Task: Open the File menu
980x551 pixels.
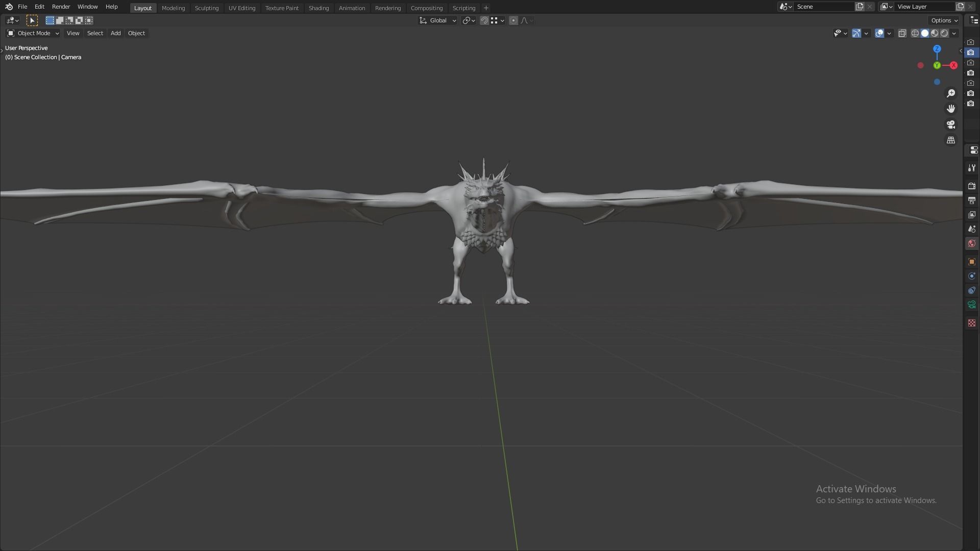Action: tap(22, 7)
